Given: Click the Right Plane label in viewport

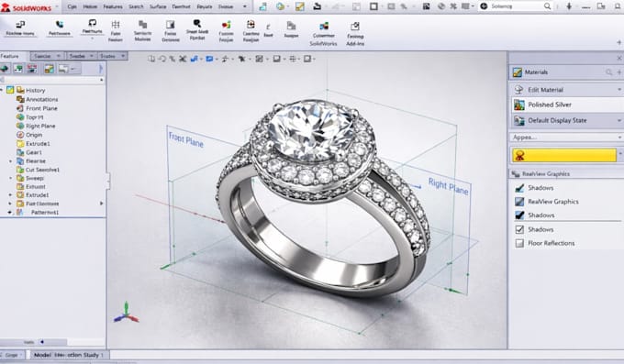Looking at the screenshot, I should 448,186.
